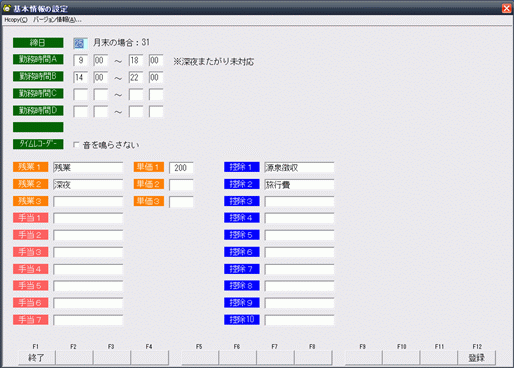This screenshot has width=514, height=368.
Task: Click the 手当5 input field
Action: (x=88, y=286)
